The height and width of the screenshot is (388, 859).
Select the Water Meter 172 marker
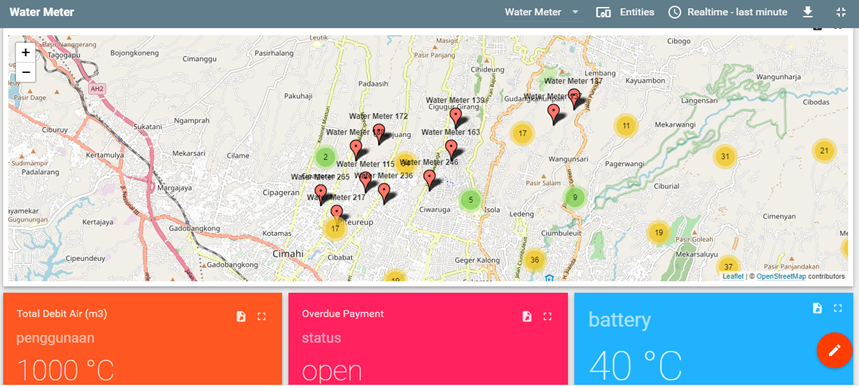[x=379, y=133]
